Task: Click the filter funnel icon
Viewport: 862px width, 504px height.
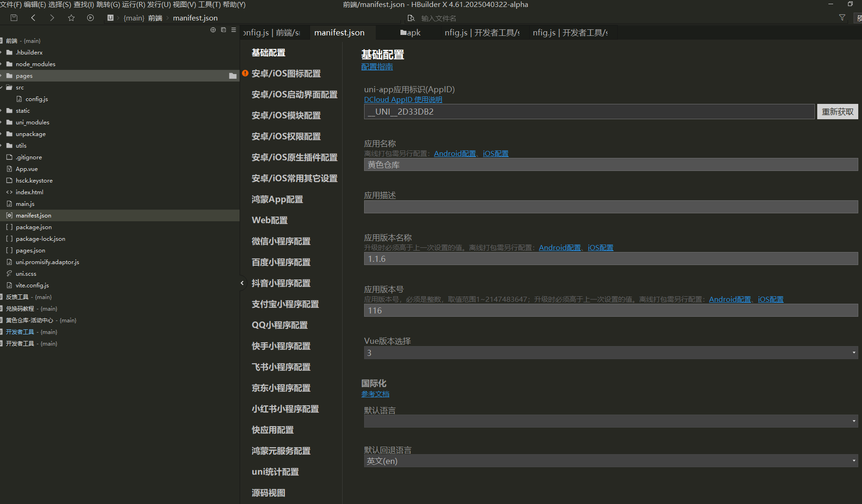Action: (x=842, y=18)
